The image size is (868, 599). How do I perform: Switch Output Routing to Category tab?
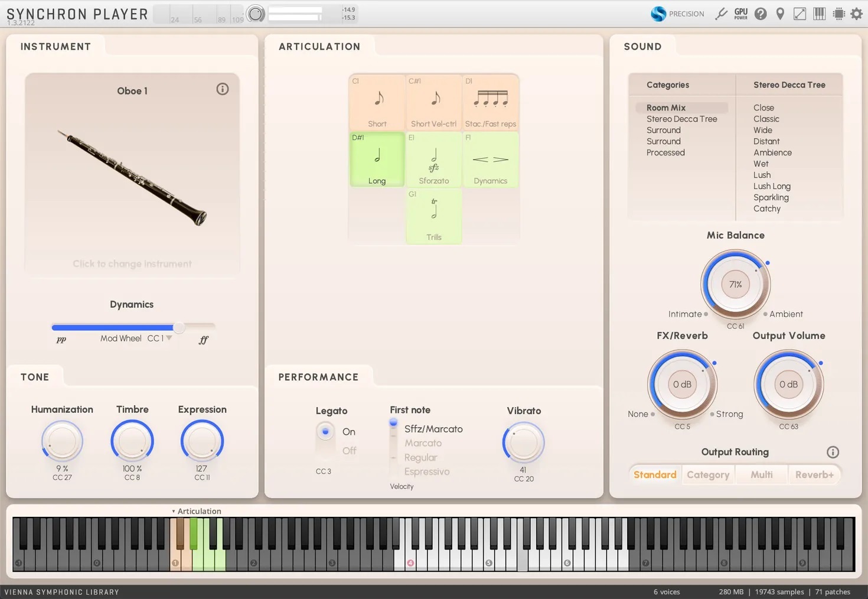708,475
